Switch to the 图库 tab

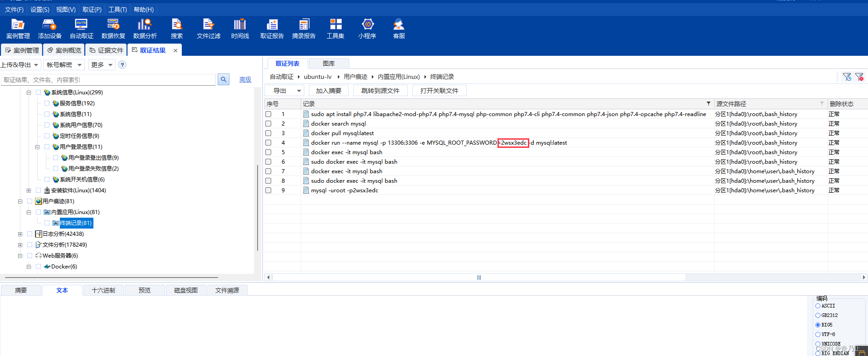[x=329, y=63]
